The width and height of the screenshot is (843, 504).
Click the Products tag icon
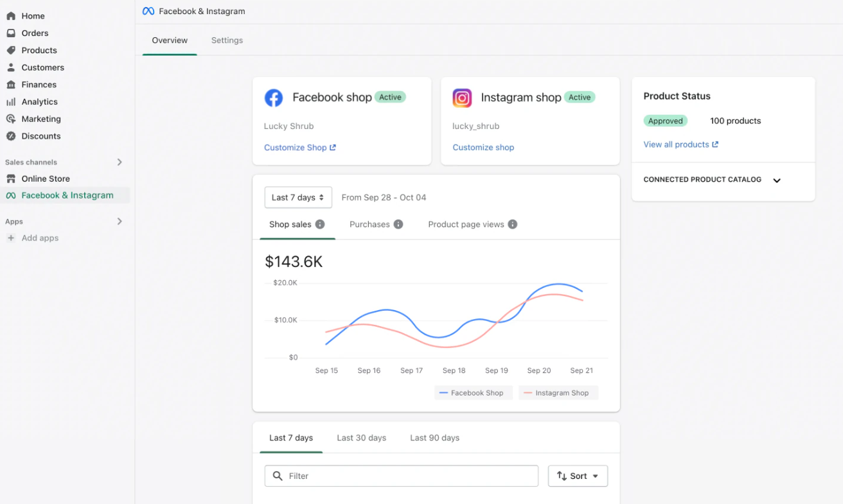click(x=11, y=50)
